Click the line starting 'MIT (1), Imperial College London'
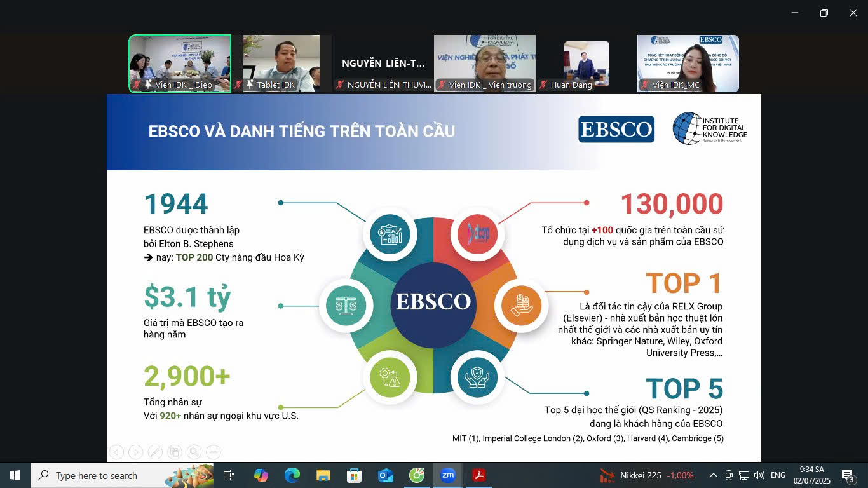 (588, 438)
